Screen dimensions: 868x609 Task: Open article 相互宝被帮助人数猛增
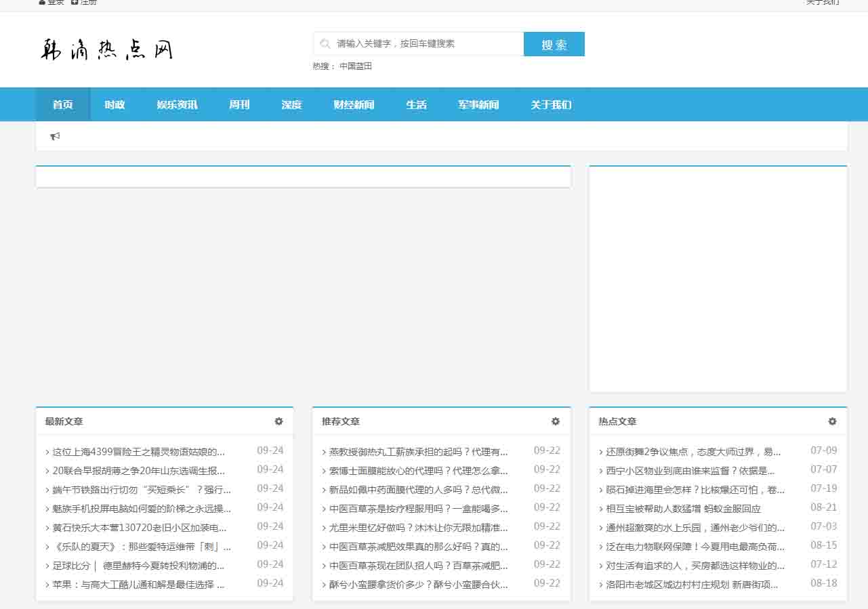tap(683, 509)
